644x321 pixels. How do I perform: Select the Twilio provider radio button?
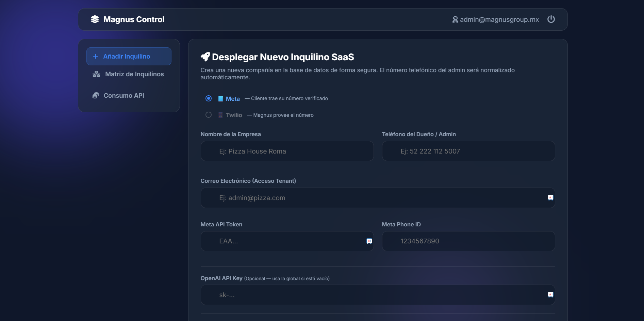click(208, 115)
